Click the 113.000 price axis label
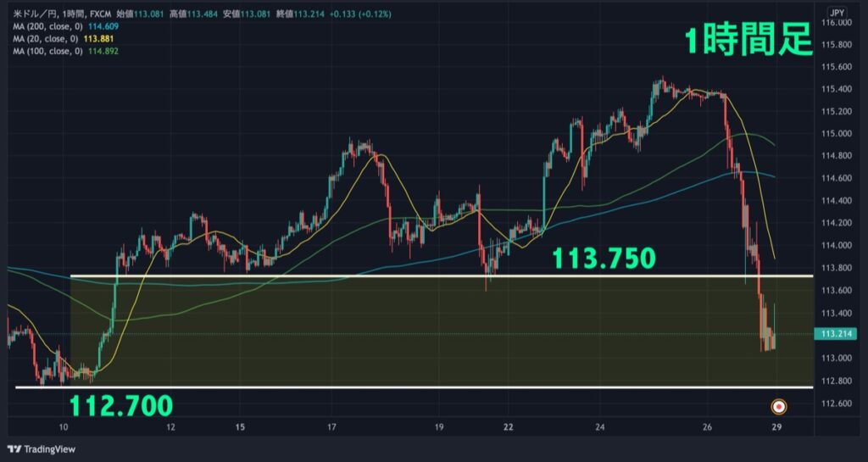 point(837,358)
